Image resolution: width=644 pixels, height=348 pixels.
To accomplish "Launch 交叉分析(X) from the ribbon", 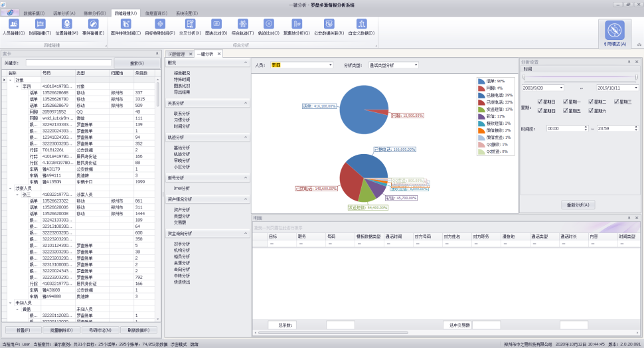I will pos(190,27).
